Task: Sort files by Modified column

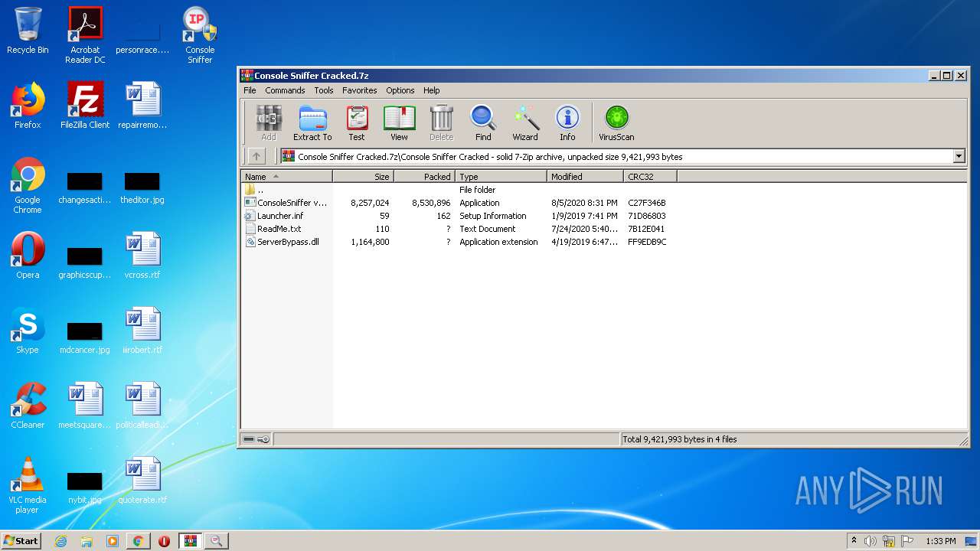Action: [585, 176]
